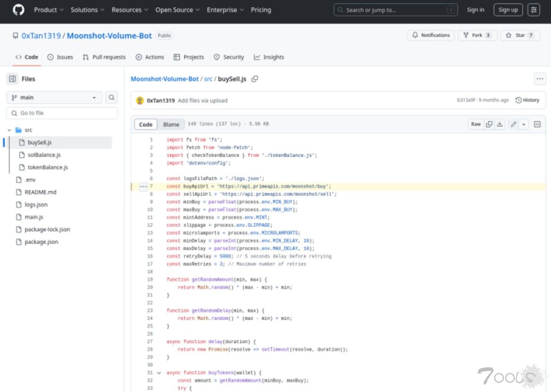The width and height of the screenshot is (551, 392).
Task: Open package-lock.json in file tree
Action: coord(47,229)
